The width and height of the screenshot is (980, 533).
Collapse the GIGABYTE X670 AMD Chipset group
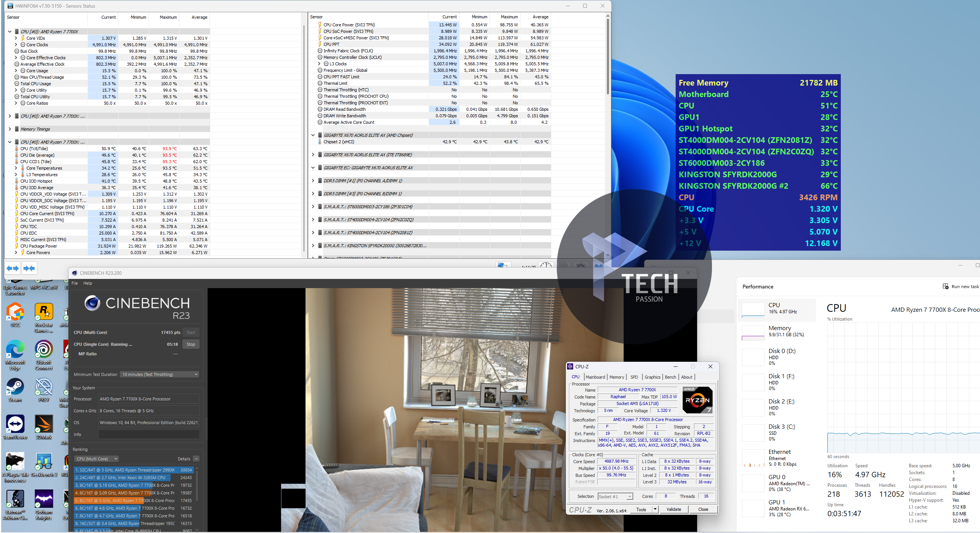click(313, 135)
